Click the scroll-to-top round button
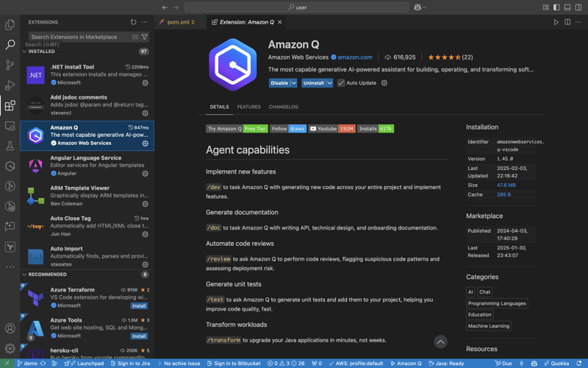Screen dimensions: 588x368 440,342
